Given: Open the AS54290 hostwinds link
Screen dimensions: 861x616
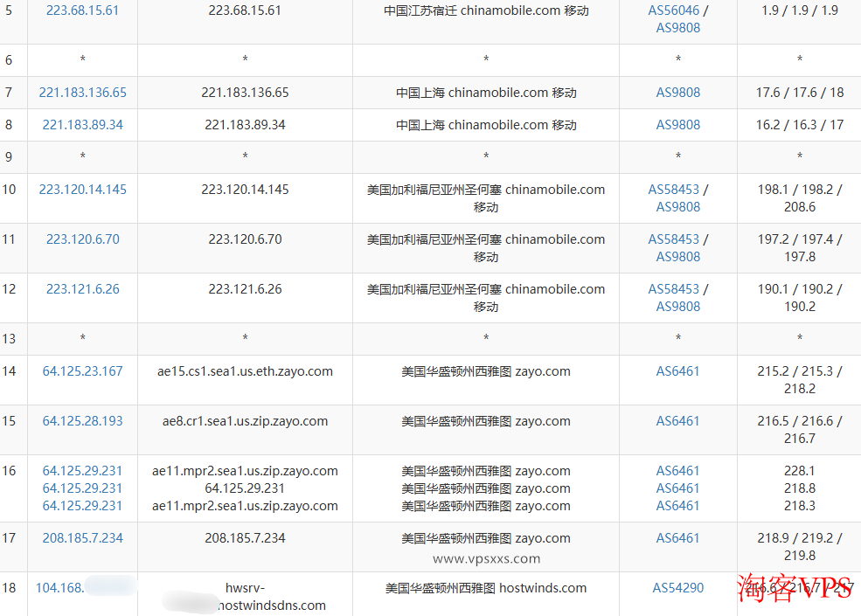Looking at the screenshot, I should click(678, 588).
